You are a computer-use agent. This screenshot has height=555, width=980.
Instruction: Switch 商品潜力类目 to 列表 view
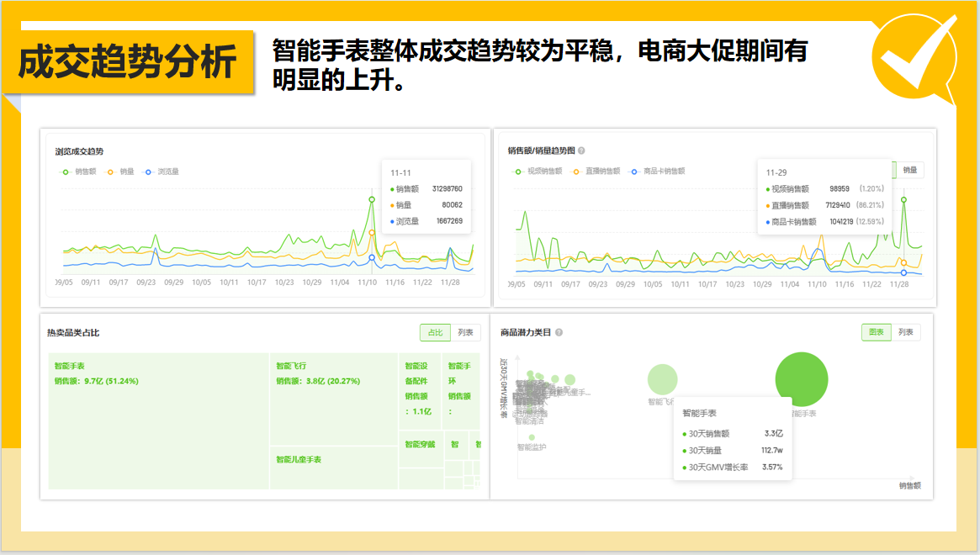coord(906,331)
